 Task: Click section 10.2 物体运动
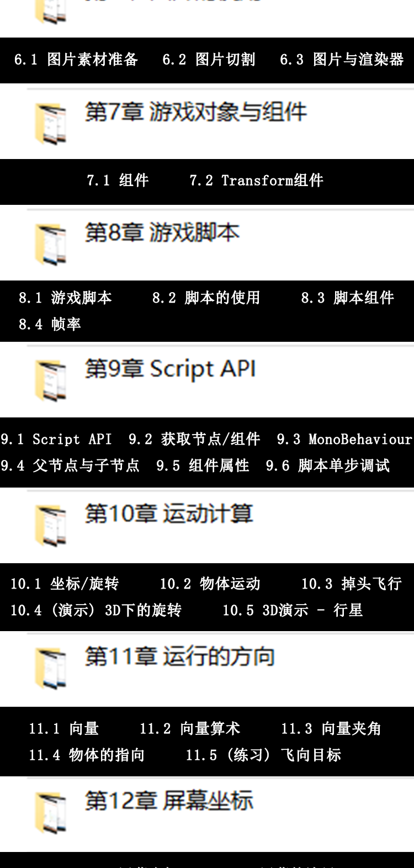point(210,584)
